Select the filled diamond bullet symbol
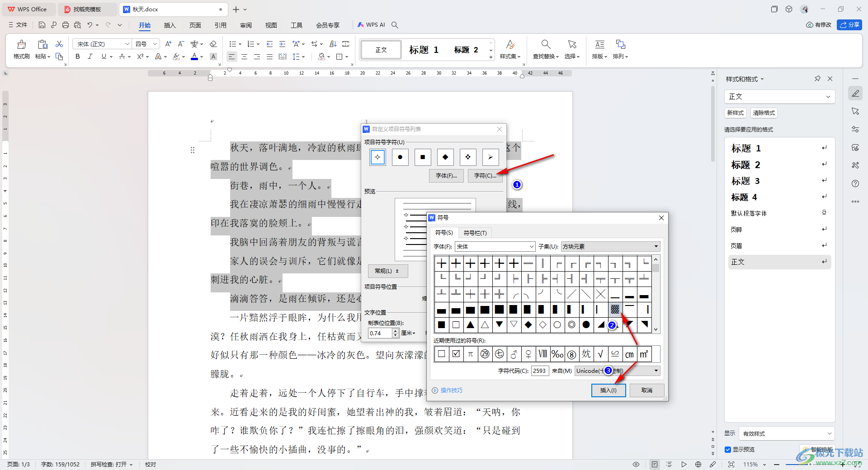868x470 pixels. pyautogui.click(x=445, y=157)
